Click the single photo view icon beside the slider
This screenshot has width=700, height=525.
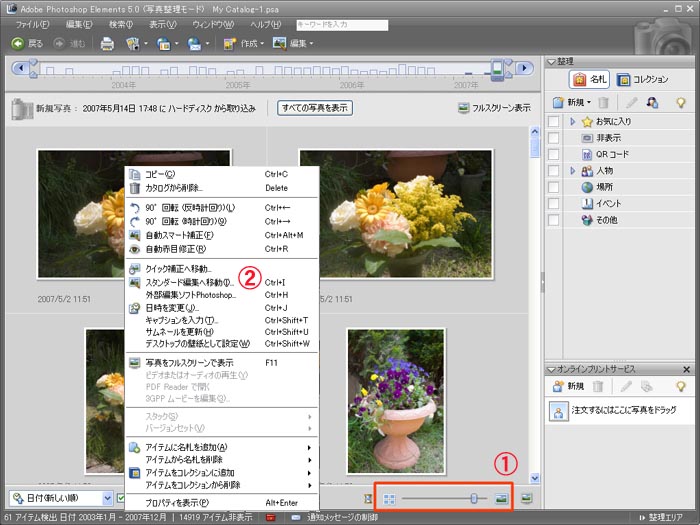pos(502,499)
